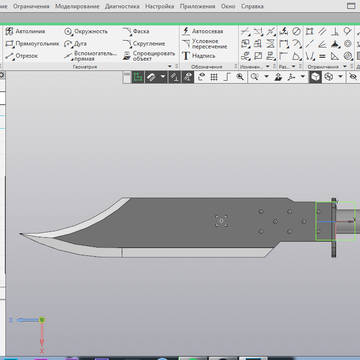This screenshot has height=360, width=360.
Task: Expand the Ограничения group dropdown
Action: pyautogui.click(x=344, y=66)
